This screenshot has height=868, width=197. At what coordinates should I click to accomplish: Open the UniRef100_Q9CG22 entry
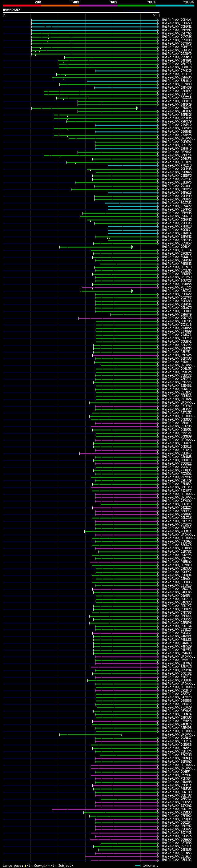coord(176,294)
